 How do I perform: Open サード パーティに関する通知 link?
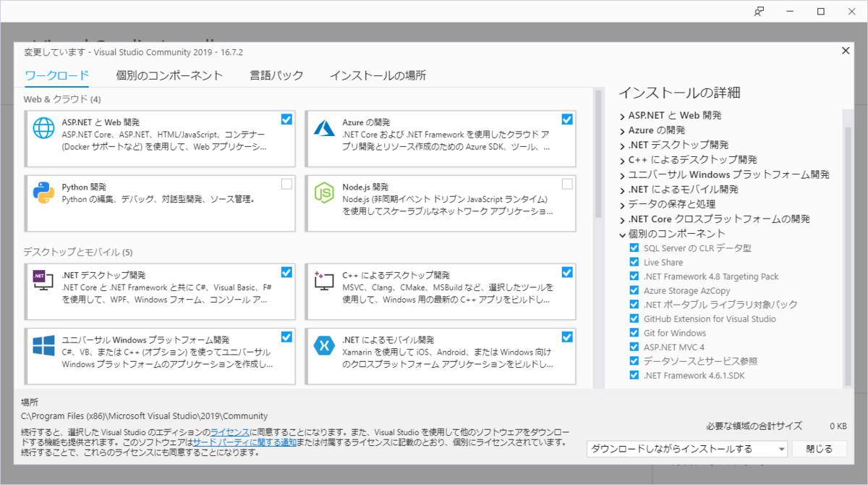[x=244, y=442]
